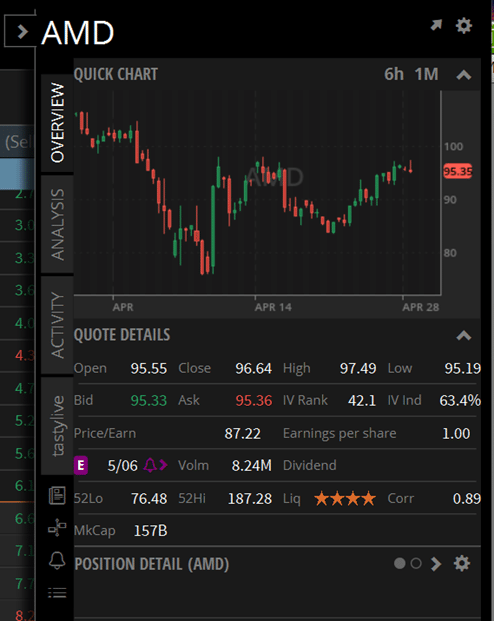This screenshot has height=621, width=494.
Task: Set an earnings alert with the purple bell
Action: pos(151,465)
